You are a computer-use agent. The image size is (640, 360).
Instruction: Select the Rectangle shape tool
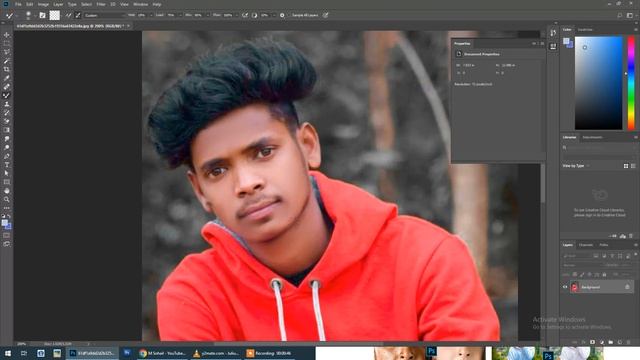tap(7, 182)
